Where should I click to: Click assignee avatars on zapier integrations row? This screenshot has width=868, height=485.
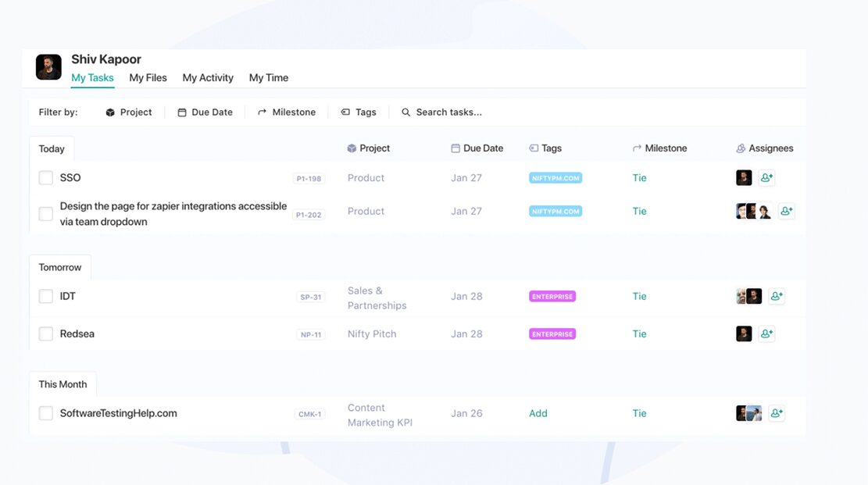tap(754, 211)
